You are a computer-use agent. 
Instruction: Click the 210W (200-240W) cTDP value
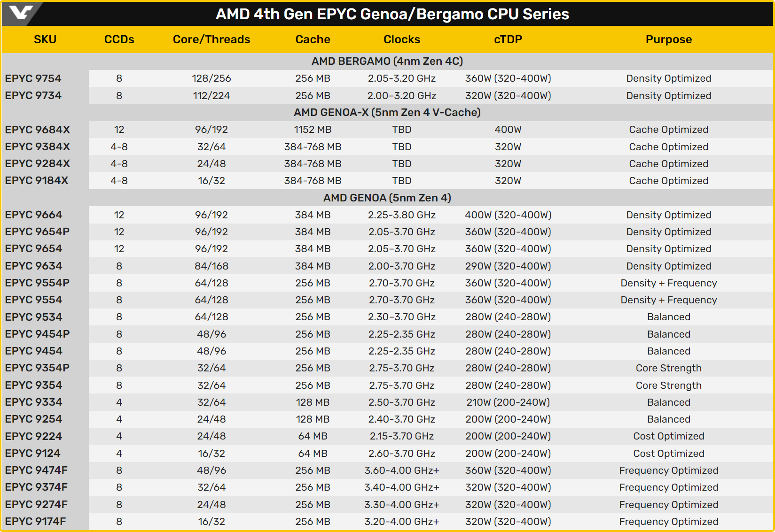pos(508,402)
